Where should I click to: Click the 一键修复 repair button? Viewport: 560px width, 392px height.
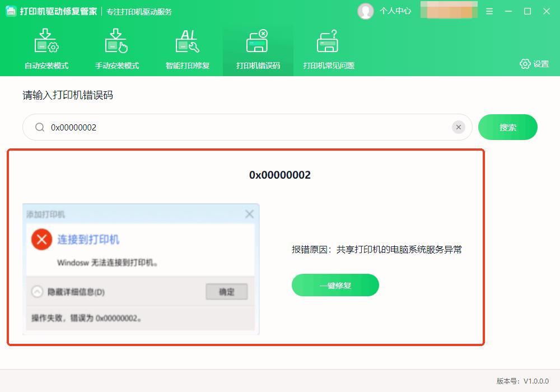pos(335,285)
